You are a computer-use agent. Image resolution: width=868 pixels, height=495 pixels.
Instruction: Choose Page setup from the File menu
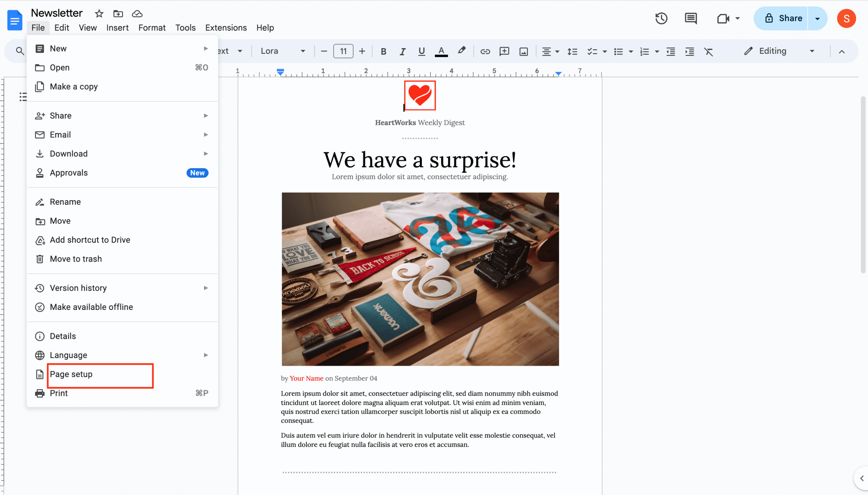click(x=71, y=374)
